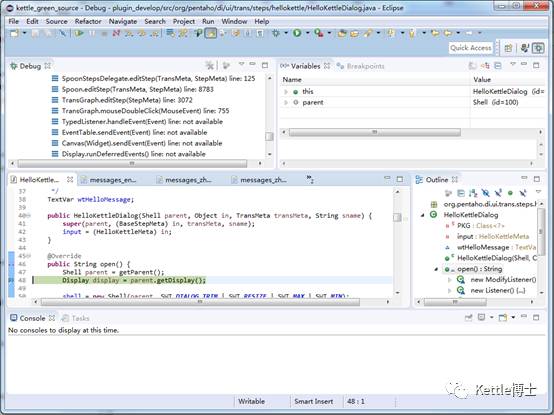Click the Open Perspective icon

(508, 48)
